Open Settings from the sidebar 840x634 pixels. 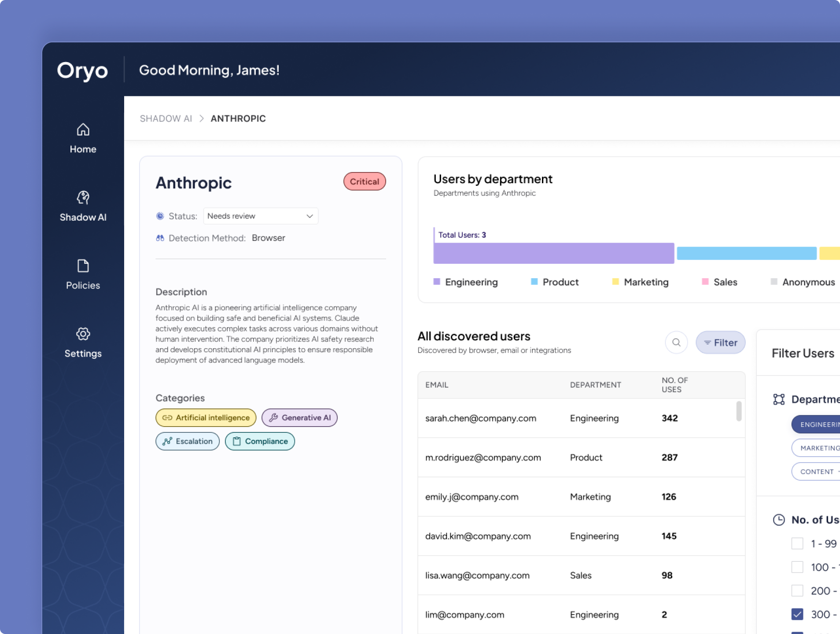(83, 343)
